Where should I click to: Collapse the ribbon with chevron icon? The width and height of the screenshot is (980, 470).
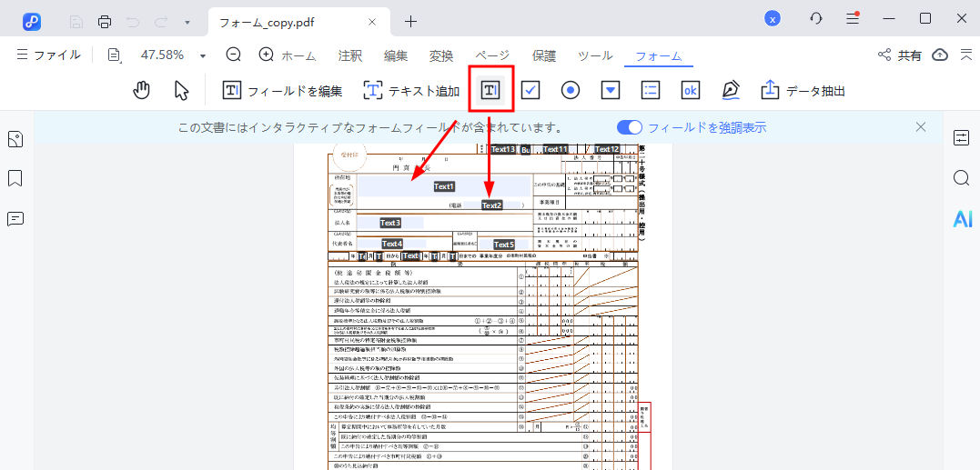(x=965, y=55)
